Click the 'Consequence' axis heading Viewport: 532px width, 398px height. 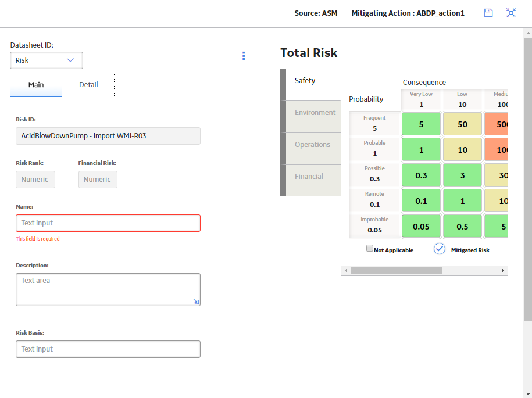click(x=424, y=83)
